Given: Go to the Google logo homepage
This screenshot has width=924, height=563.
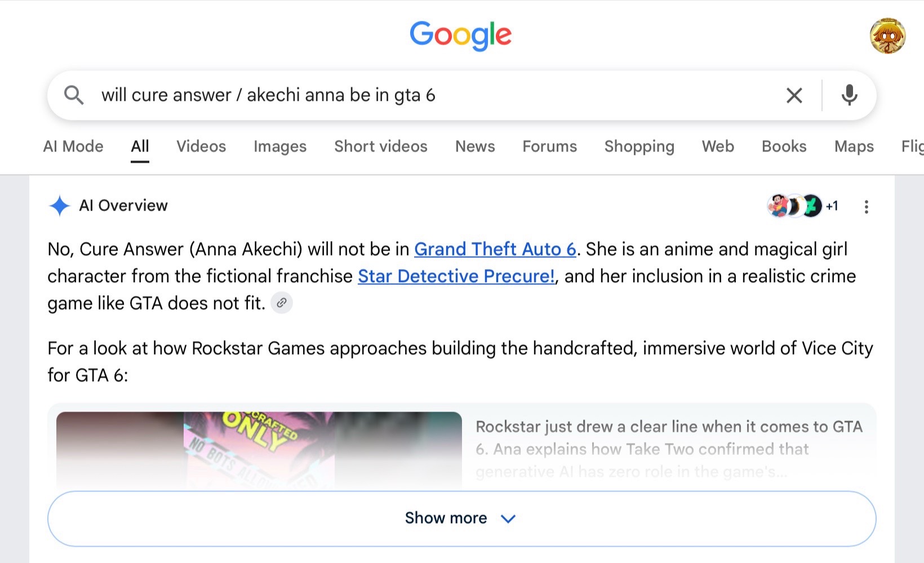Looking at the screenshot, I should pyautogui.click(x=461, y=35).
